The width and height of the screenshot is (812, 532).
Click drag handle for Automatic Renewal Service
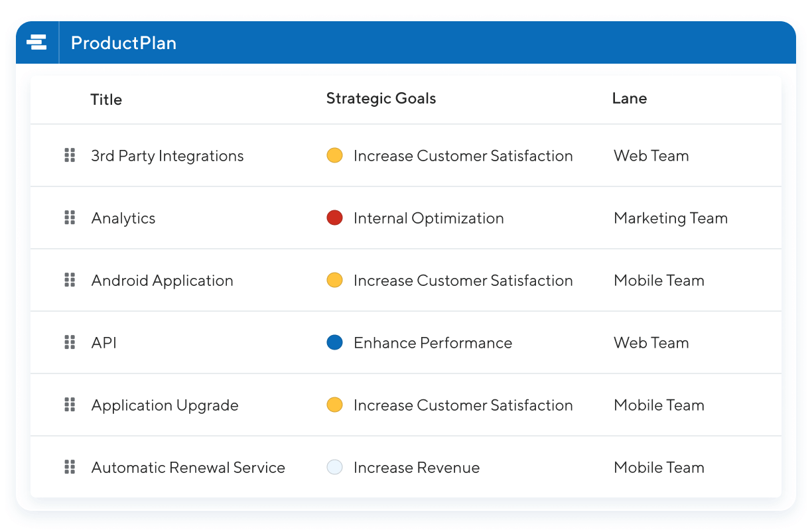(x=70, y=467)
